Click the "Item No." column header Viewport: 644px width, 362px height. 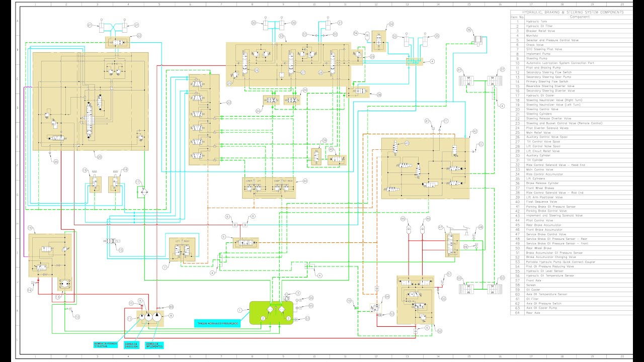(x=517, y=17)
